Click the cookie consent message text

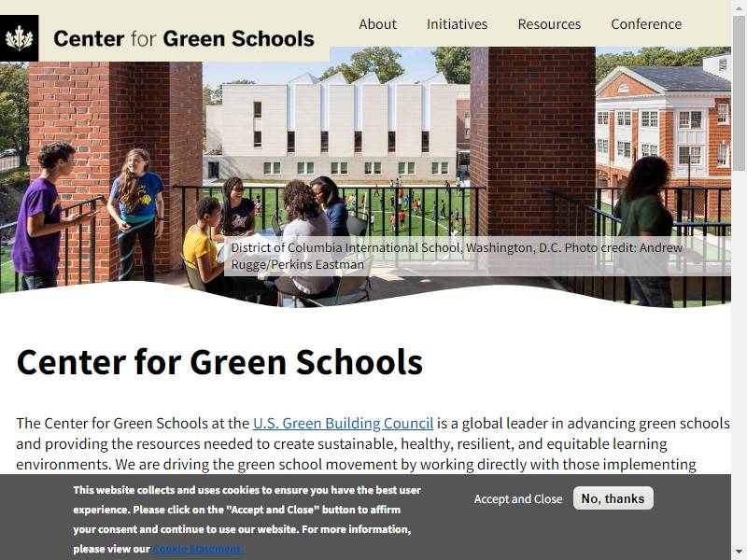point(247,519)
